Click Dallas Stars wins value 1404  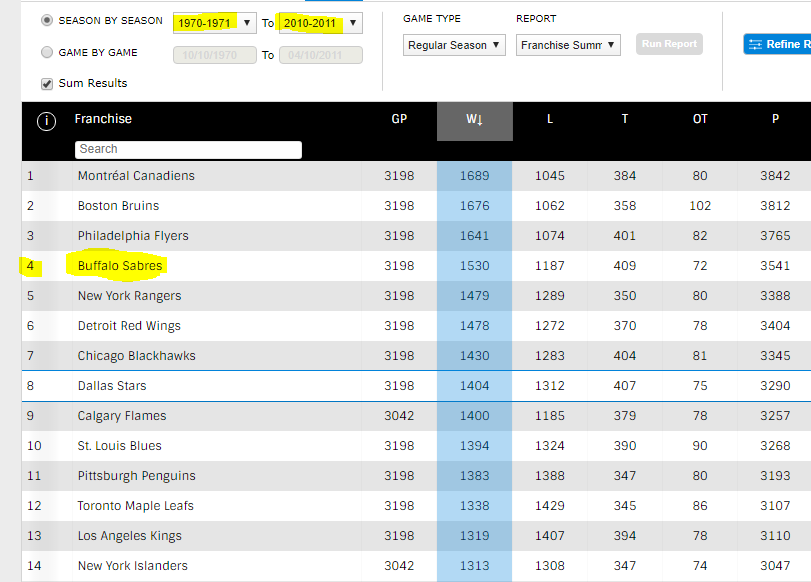click(475, 386)
